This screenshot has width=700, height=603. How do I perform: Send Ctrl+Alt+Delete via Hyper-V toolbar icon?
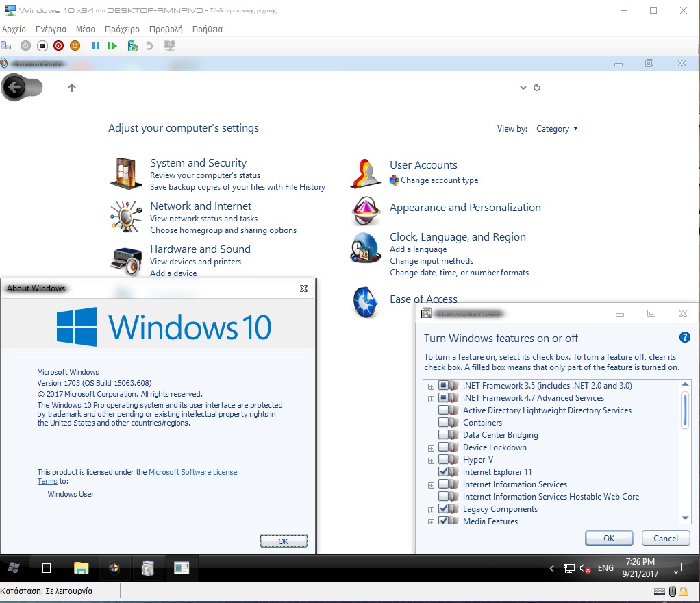(x=5, y=45)
